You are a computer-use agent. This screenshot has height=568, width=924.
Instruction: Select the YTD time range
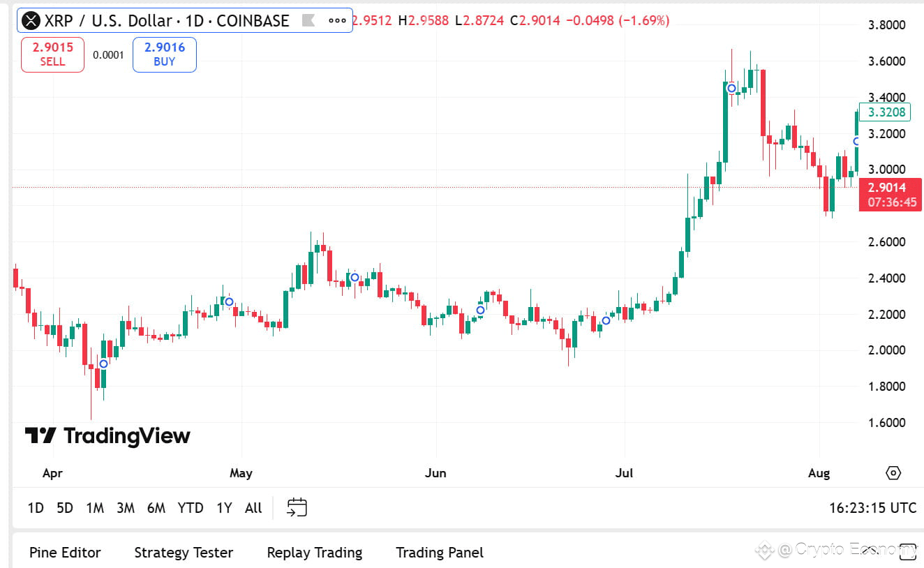tap(191, 508)
